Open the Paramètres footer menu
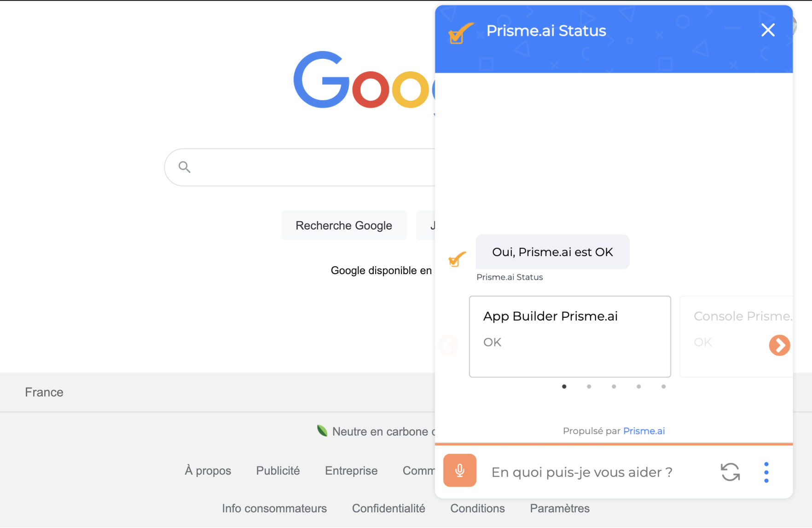 pyautogui.click(x=559, y=508)
